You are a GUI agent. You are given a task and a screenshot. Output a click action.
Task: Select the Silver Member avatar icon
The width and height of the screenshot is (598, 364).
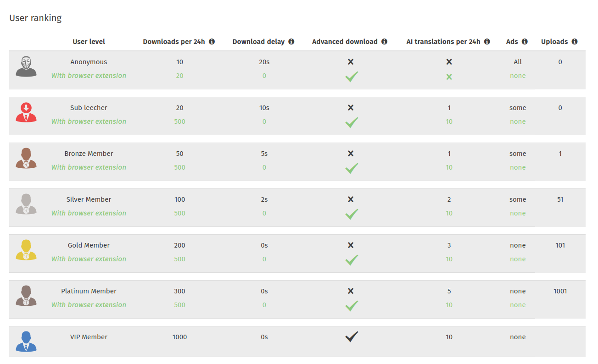coord(26,204)
